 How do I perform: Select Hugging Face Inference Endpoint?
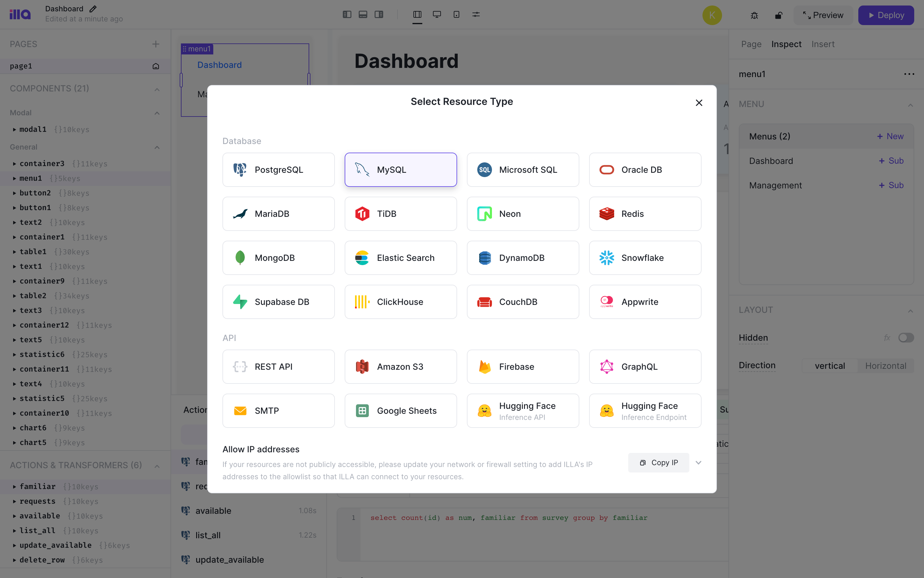point(645,410)
